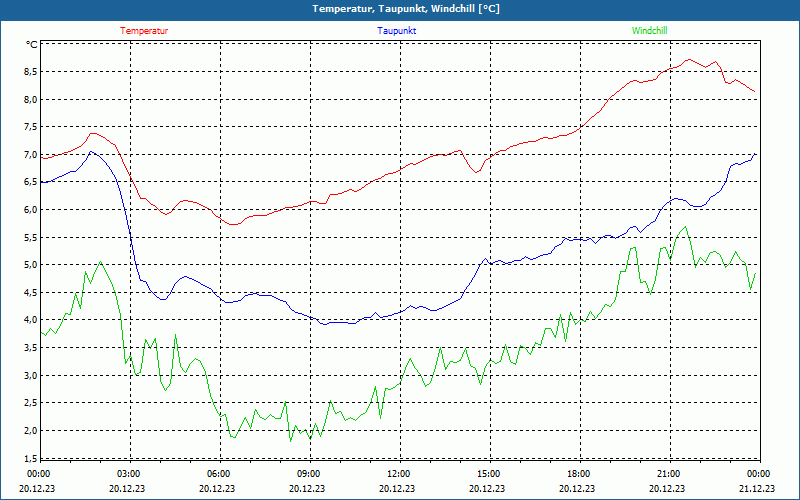Click the green Windchill legend label

coord(649,31)
